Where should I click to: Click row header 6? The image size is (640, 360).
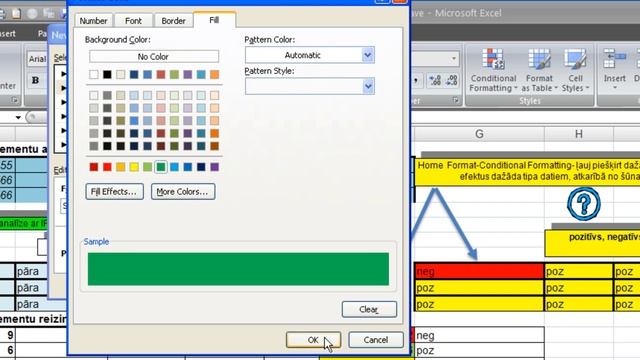tap(8, 350)
